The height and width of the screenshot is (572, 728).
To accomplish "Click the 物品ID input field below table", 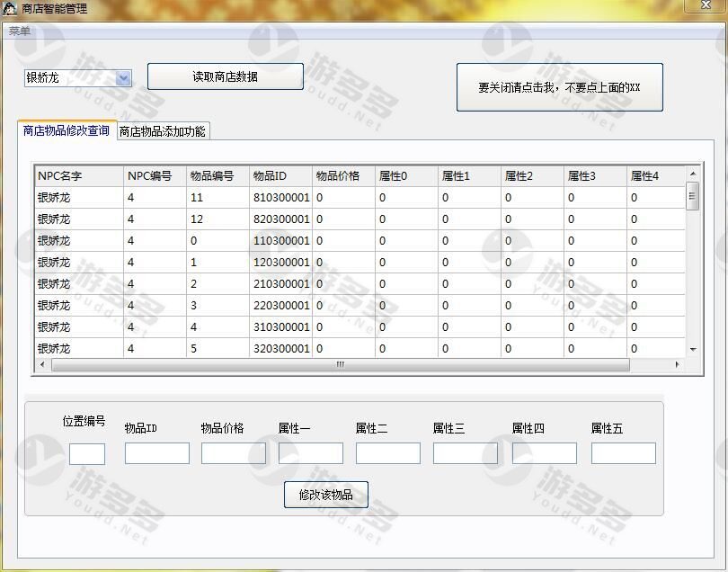I will [157, 453].
